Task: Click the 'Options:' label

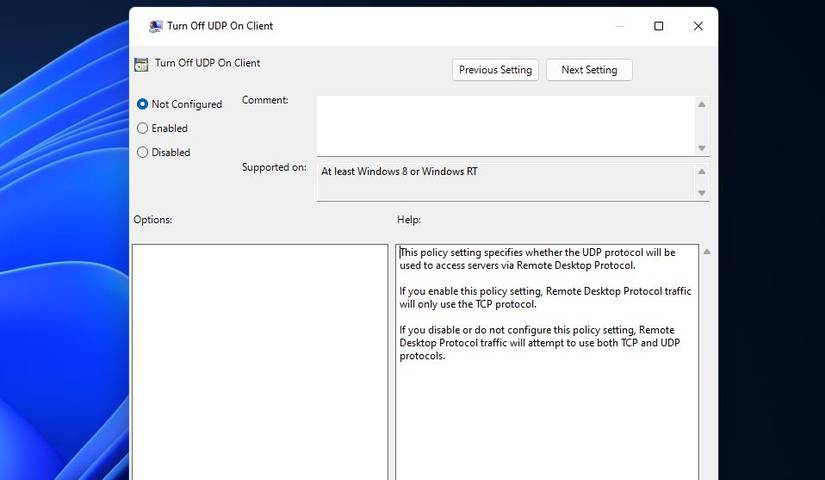Action: pyautogui.click(x=153, y=219)
